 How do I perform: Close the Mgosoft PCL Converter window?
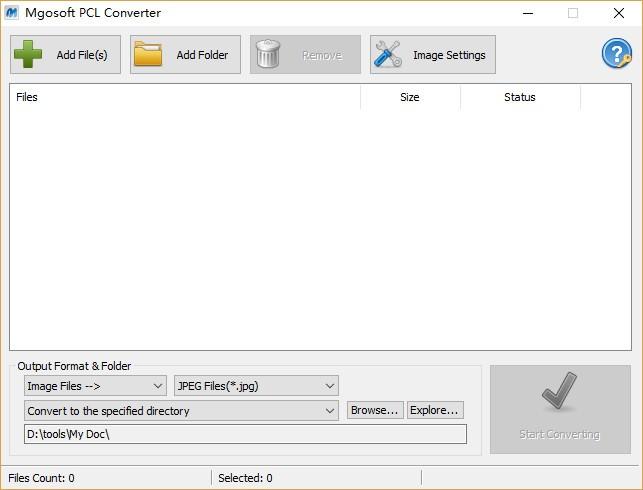619,13
